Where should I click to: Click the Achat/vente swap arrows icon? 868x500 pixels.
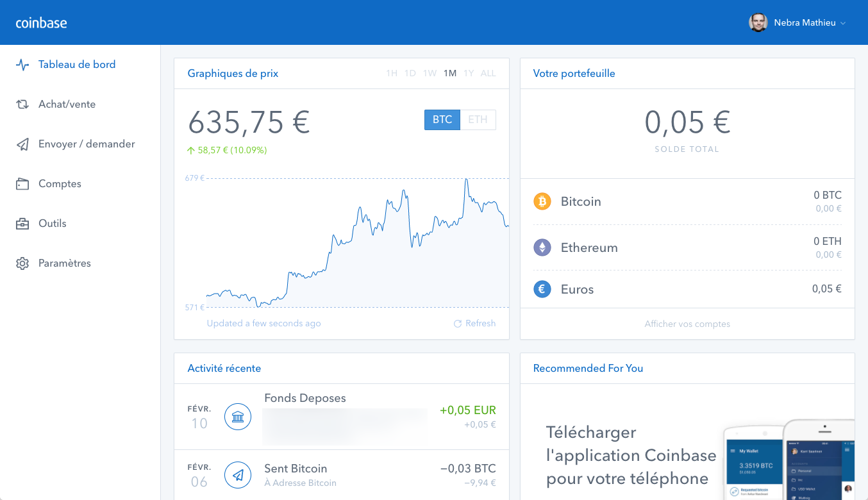22,104
